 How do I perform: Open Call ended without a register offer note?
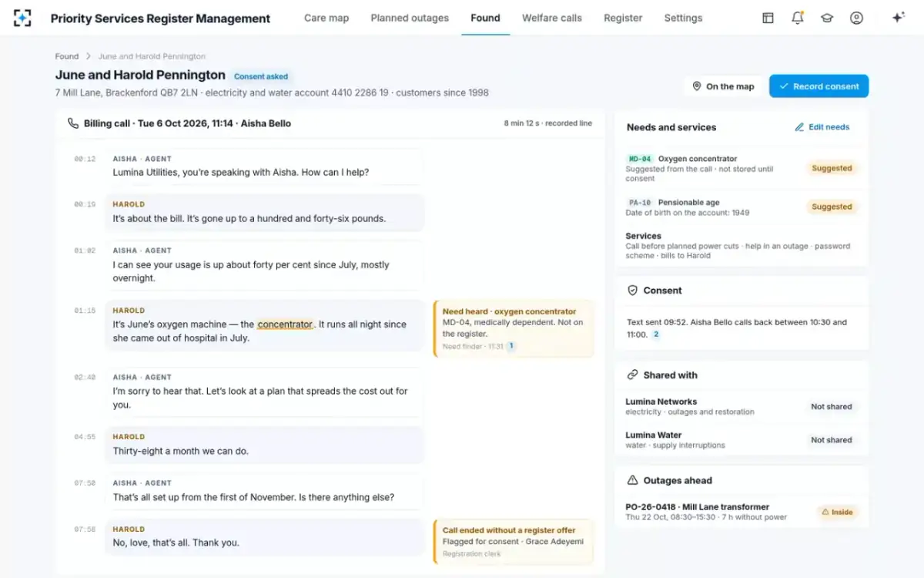(513, 541)
